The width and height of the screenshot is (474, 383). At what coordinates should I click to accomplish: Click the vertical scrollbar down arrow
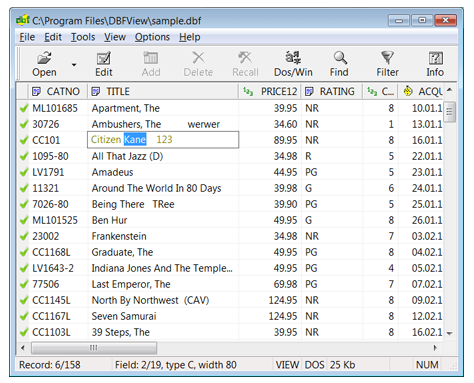click(450, 333)
